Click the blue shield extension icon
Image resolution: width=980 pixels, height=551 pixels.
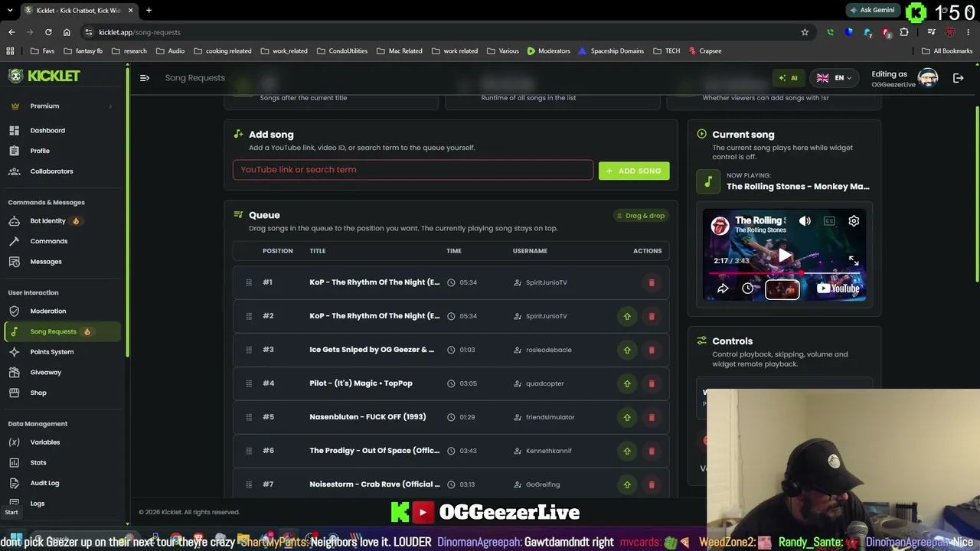[848, 32]
